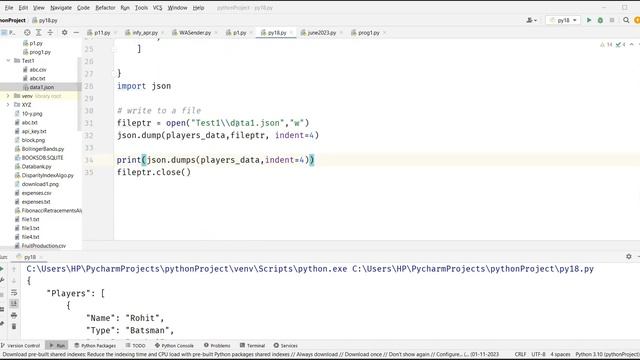Click CRLF line separator in status bar
The width and height of the screenshot is (640, 360).
(x=520, y=354)
